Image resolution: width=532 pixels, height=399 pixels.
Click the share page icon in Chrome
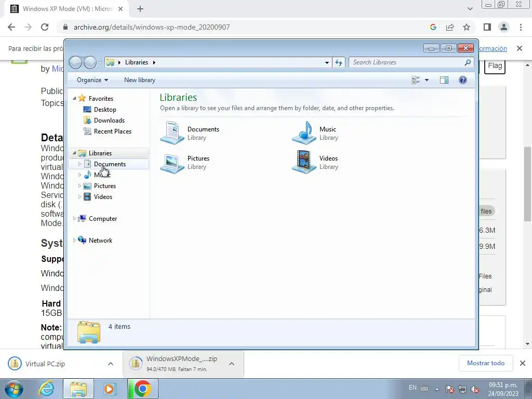450,27
